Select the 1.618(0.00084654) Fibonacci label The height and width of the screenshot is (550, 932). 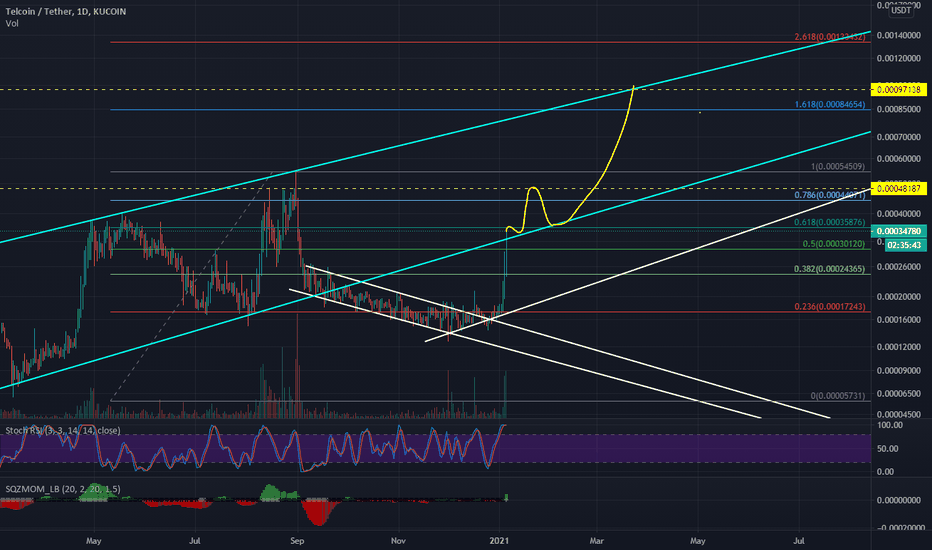click(830, 105)
